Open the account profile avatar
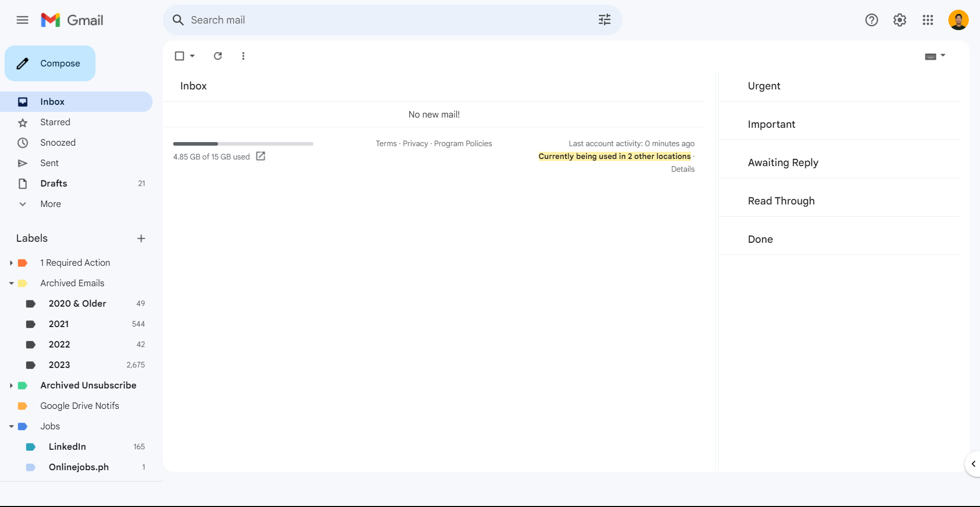The width and height of the screenshot is (980, 507). 959,20
